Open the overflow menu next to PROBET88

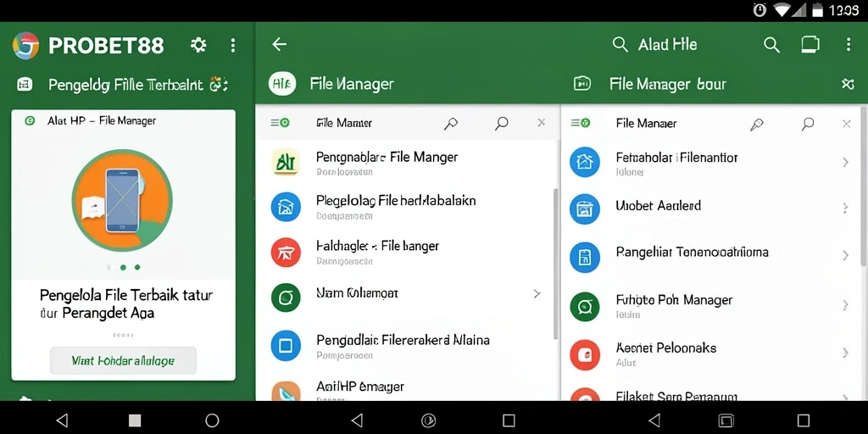pos(233,46)
